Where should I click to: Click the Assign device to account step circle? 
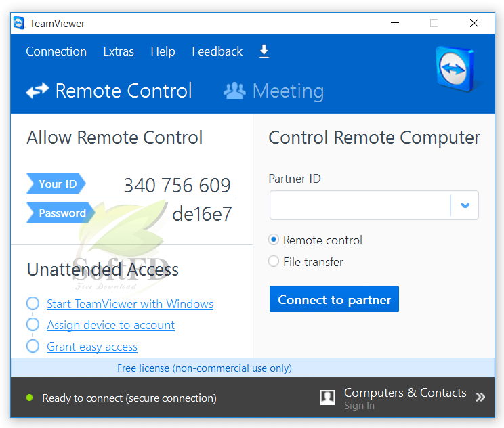pos(33,324)
